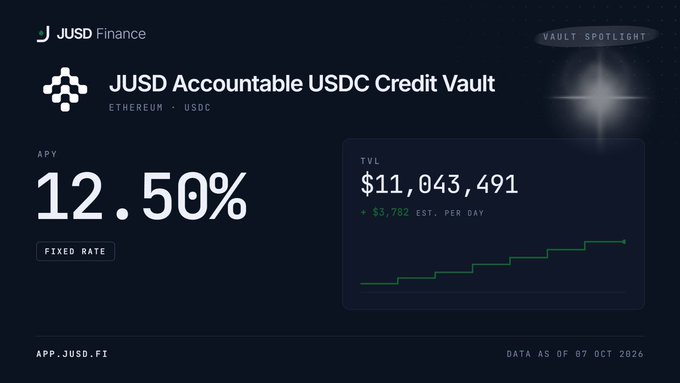This screenshot has height=383, width=680.
Task: Click the Data as of 07 Oct 2026 text
Action: [x=575, y=354]
